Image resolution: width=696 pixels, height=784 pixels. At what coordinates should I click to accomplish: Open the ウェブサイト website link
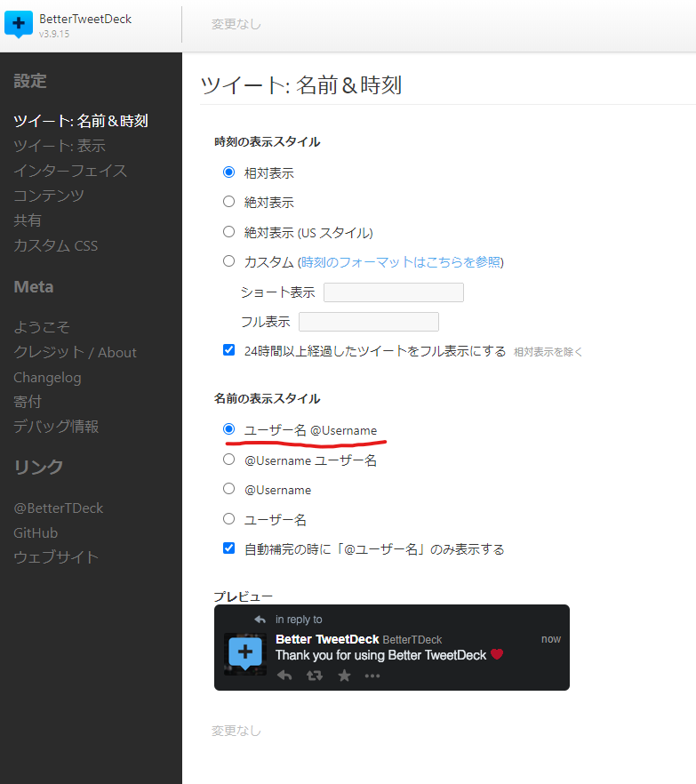point(56,557)
